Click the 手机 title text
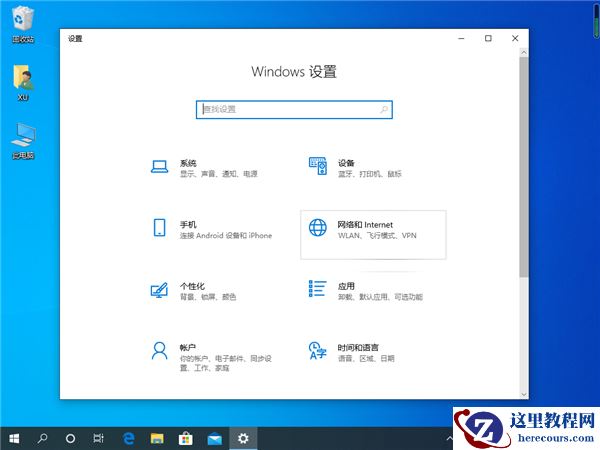This screenshot has width=600, height=450. point(188,225)
